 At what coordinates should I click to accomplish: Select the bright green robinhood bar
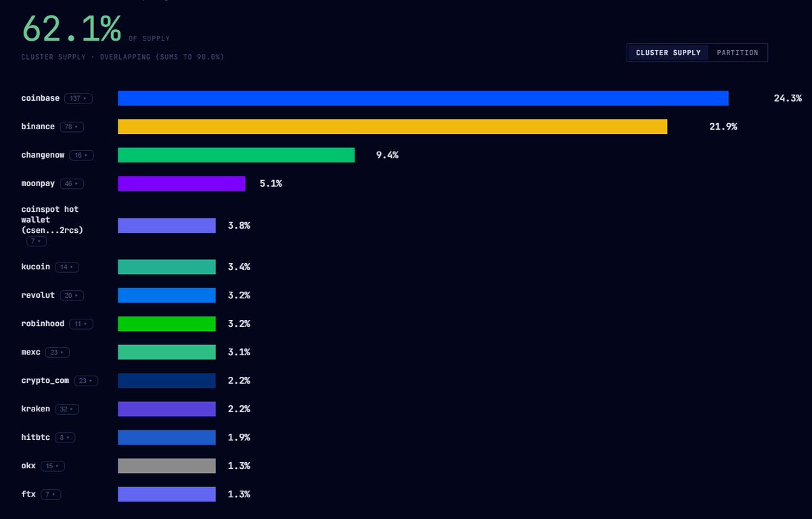pos(166,323)
